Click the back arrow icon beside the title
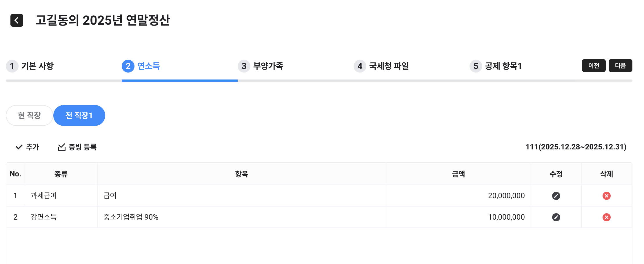Screen dimensions: 644x264 (x=17, y=20)
